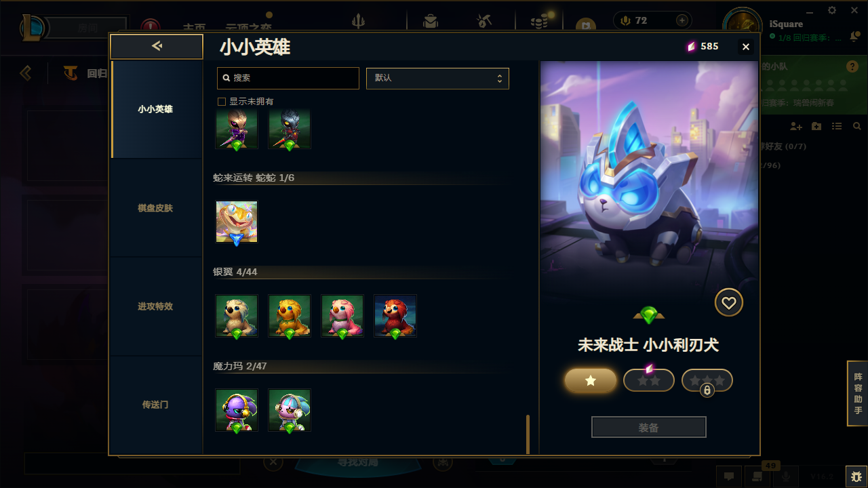This screenshot has height=488, width=868.
Task: Open the 默认 sort dropdown
Action: [x=437, y=78]
